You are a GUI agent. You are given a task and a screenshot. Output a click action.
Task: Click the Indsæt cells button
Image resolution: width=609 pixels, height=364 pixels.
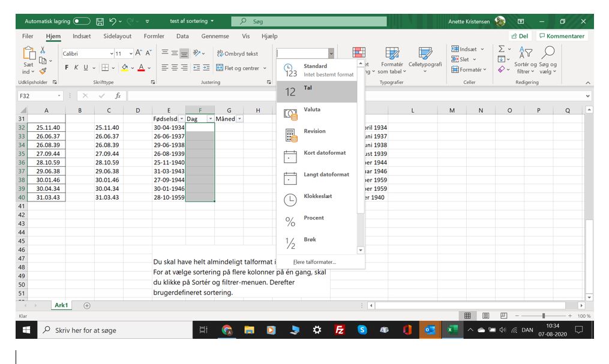(x=467, y=49)
